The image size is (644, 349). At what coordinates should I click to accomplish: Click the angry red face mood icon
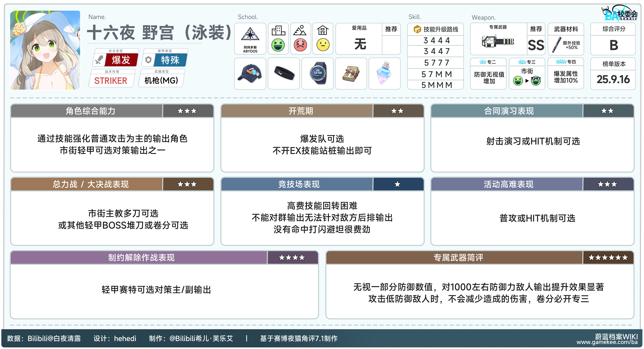coord(300,45)
